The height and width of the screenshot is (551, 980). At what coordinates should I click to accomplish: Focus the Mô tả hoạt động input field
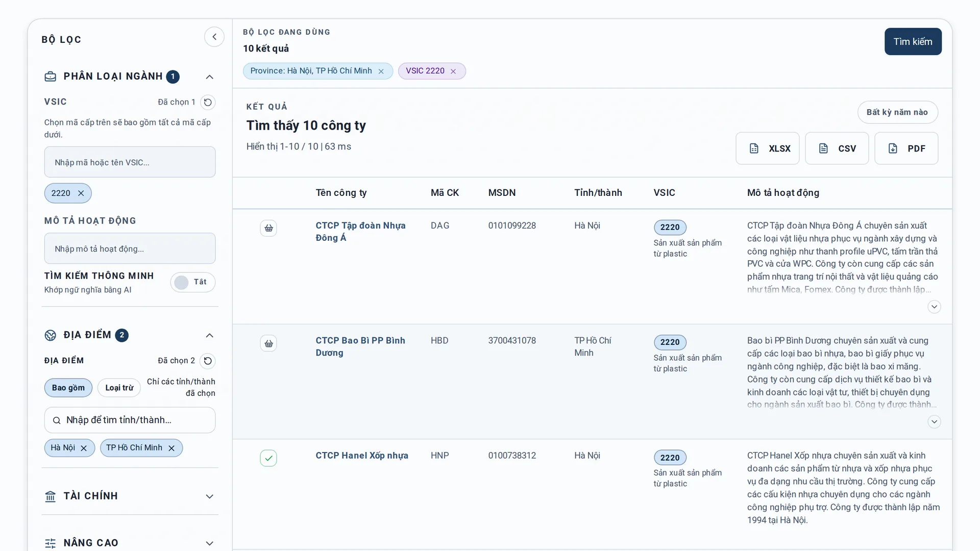(x=130, y=248)
